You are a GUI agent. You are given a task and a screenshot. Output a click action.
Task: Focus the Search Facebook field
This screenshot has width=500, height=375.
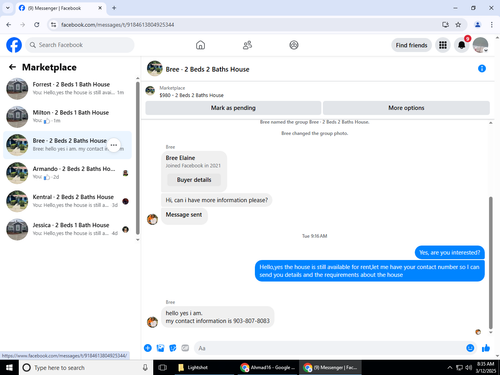tap(80, 45)
